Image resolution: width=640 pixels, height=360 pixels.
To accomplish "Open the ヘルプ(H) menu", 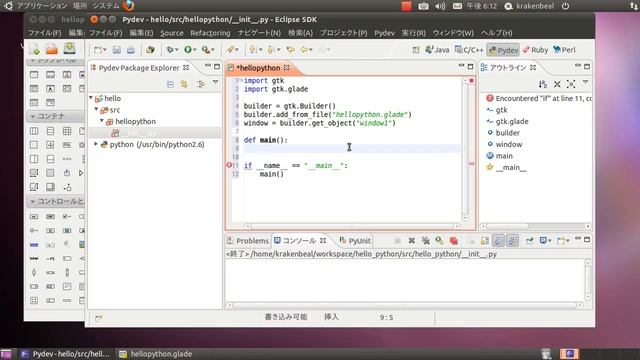I will (496, 33).
